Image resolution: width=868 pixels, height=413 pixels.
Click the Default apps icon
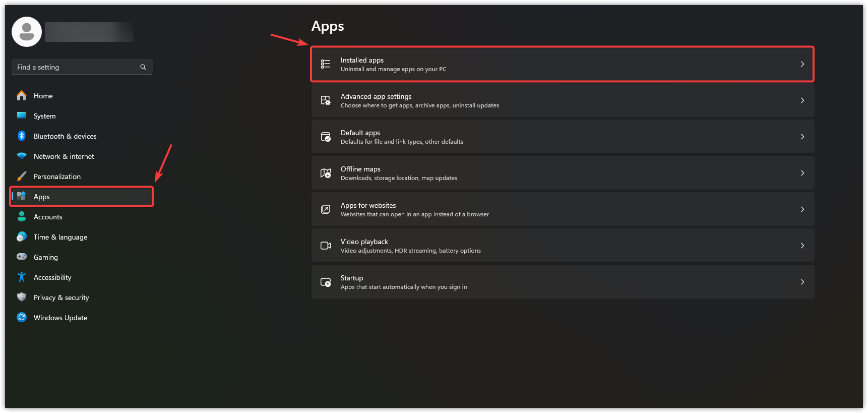point(326,137)
